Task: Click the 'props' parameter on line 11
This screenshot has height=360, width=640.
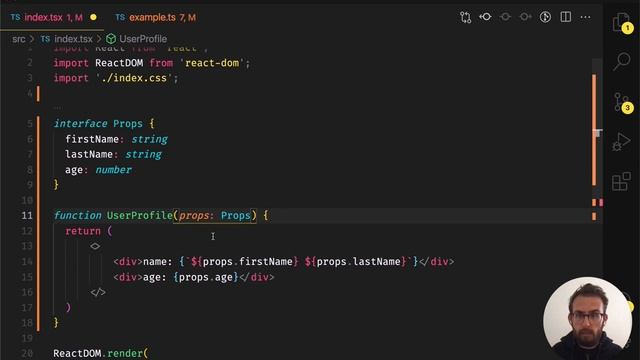Action: click(x=194, y=216)
